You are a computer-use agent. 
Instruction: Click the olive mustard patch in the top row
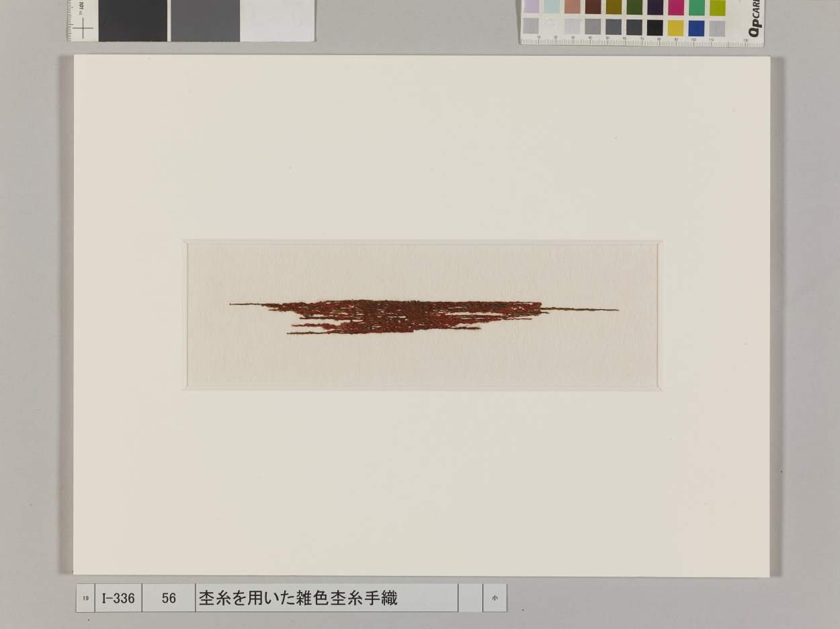point(614,7)
